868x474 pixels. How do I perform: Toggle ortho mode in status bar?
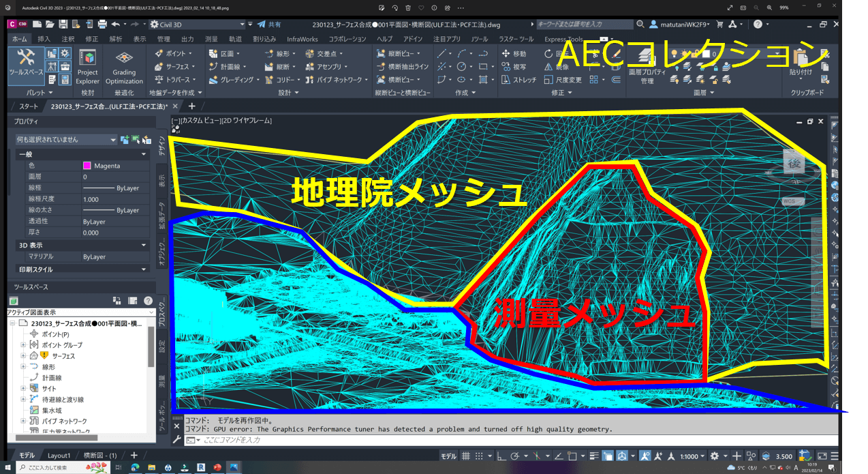(x=501, y=456)
